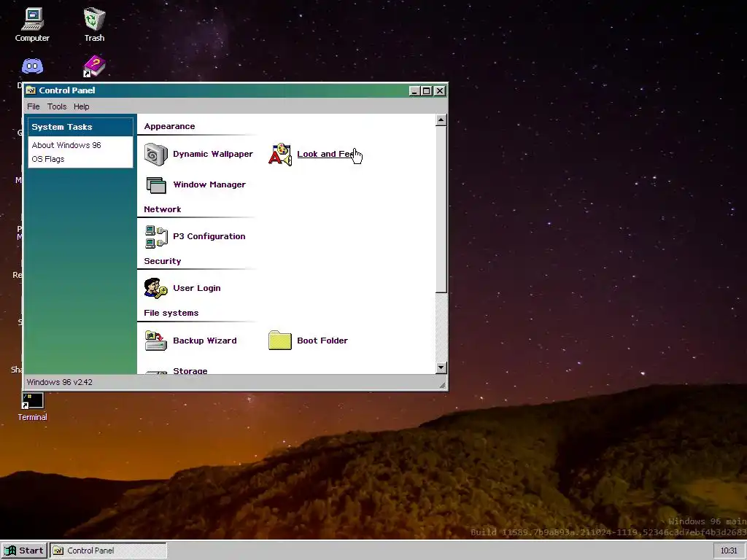
Task: Click the Window Manager label
Action: point(209,184)
